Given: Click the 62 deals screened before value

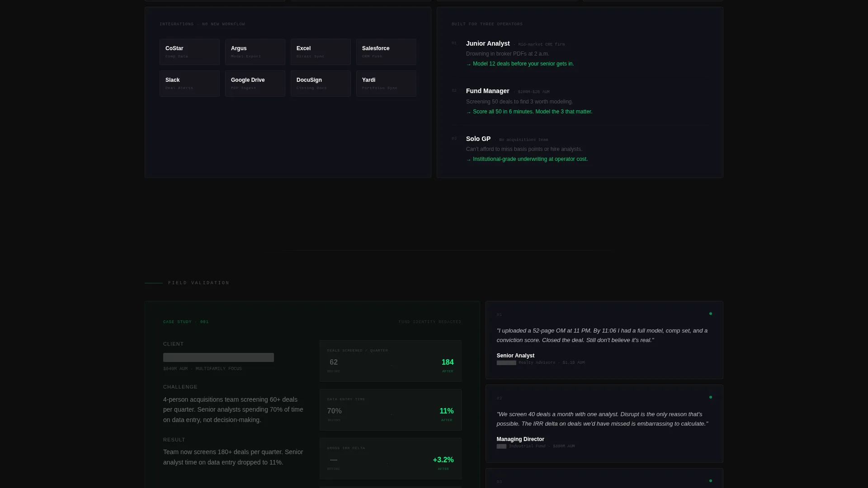Looking at the screenshot, I should [x=334, y=362].
